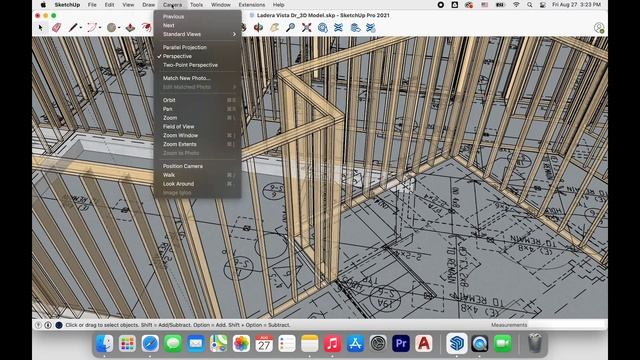Open the Extensions menu
This screenshot has width=640, height=360.
click(252, 5)
